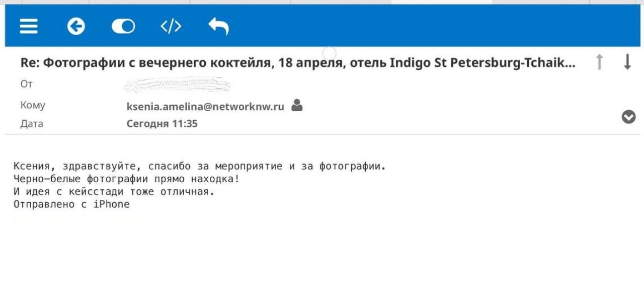This screenshot has height=302, width=644.
Task: Add recipient to contacts via the person icon
Action: click(297, 105)
